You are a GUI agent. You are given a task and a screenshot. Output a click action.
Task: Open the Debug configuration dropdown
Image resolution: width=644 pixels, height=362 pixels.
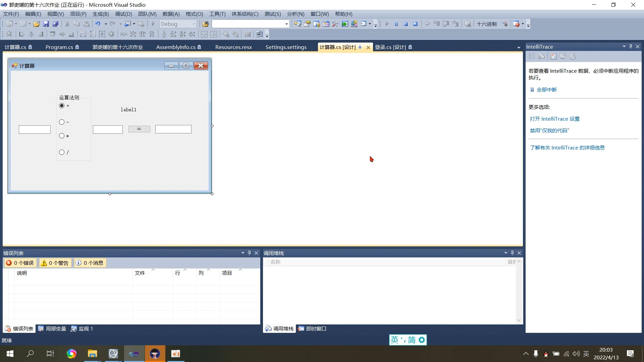click(x=194, y=24)
